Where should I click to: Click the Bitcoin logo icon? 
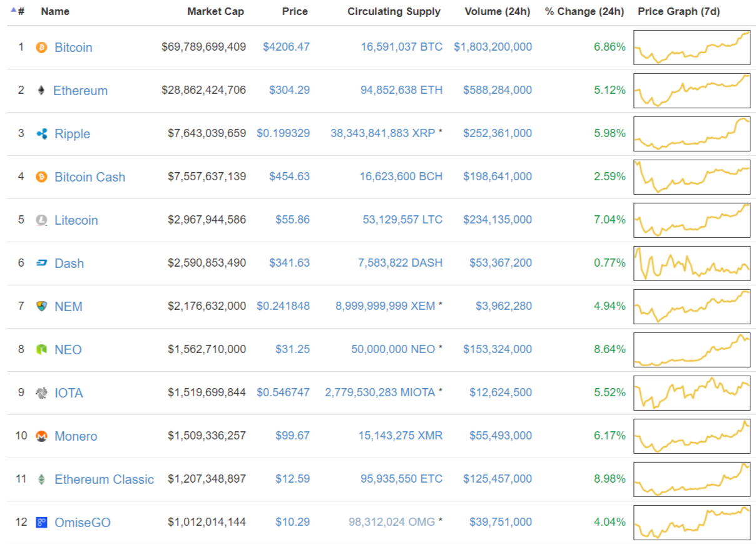tap(41, 47)
